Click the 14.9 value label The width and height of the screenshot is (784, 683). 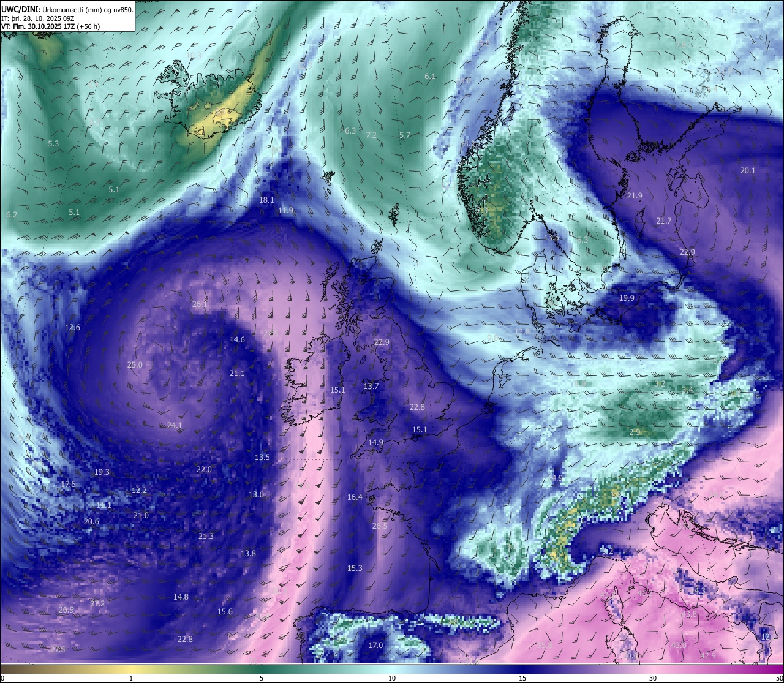pos(375,442)
